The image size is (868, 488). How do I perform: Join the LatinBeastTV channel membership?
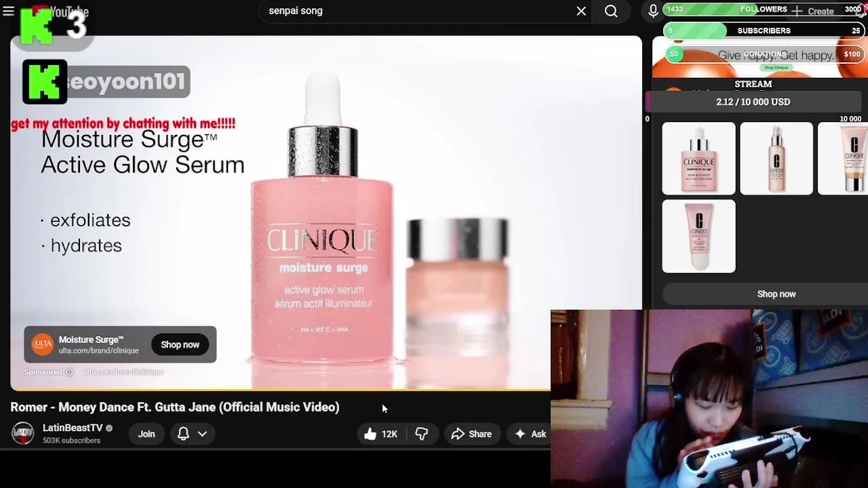point(146,434)
